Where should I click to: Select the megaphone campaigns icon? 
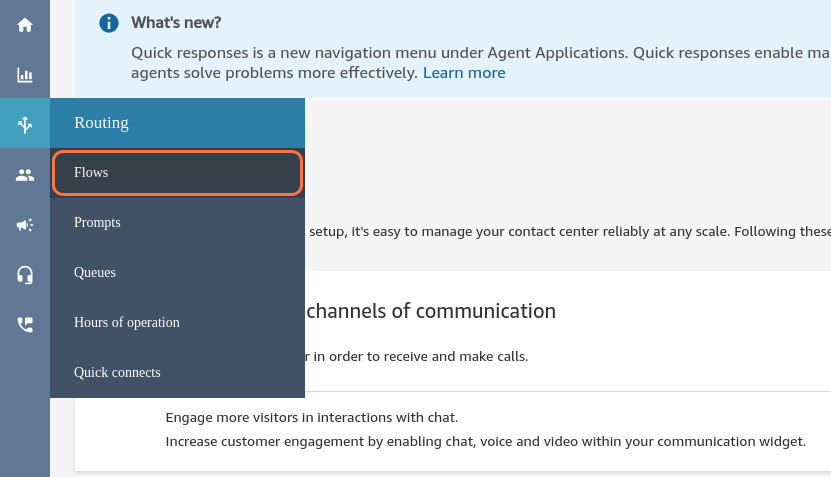click(25, 224)
